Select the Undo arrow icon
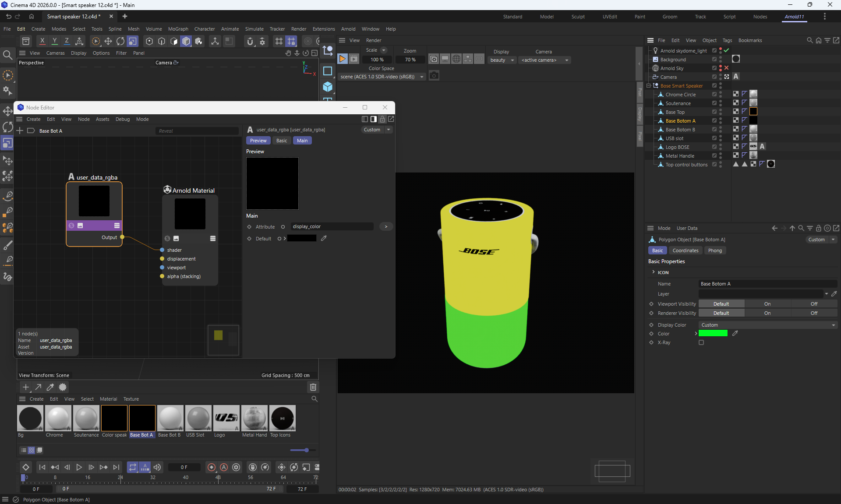 (x=8, y=16)
